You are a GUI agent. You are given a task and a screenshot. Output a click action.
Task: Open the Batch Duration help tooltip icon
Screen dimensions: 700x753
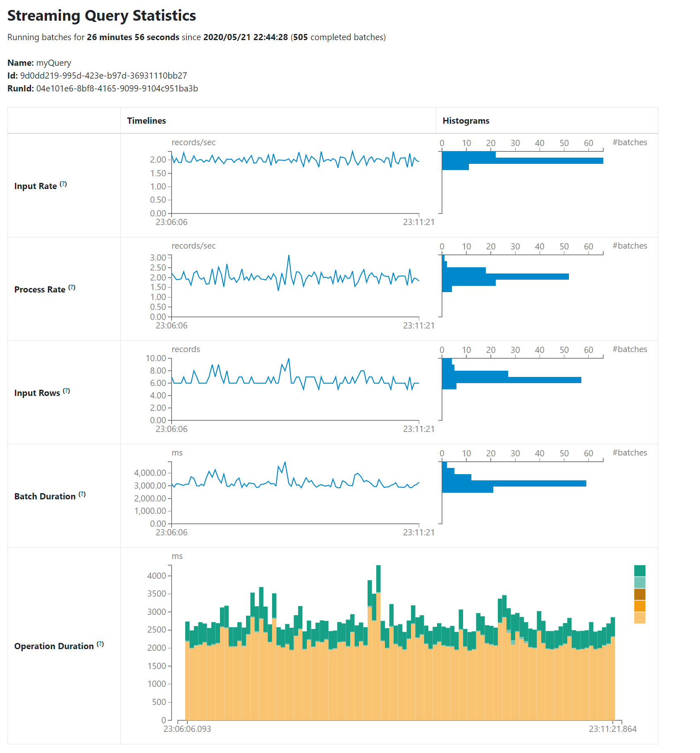(x=82, y=494)
